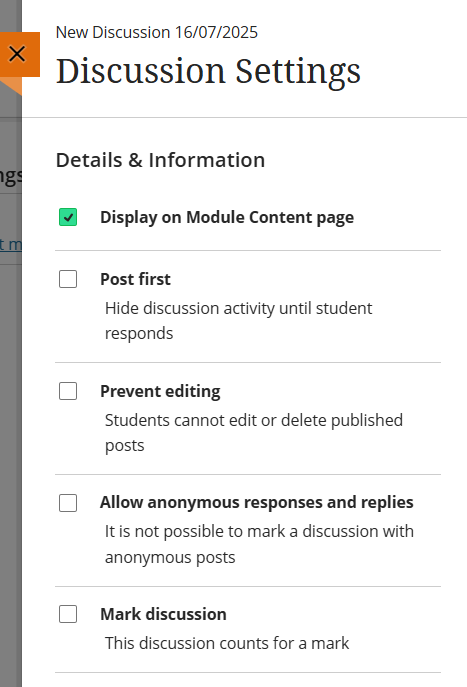The height and width of the screenshot is (687, 467).
Task: Turn on the Mark discussion checkbox
Action: point(68,614)
